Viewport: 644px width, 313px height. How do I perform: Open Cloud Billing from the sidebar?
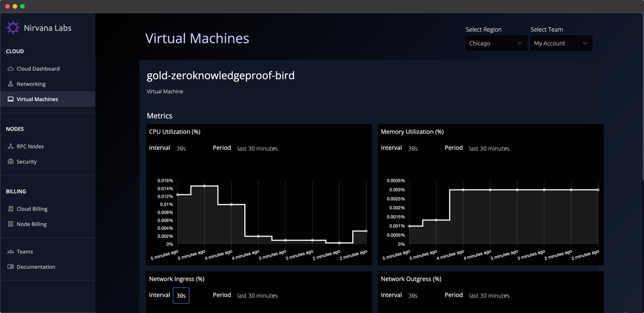coord(11,208)
